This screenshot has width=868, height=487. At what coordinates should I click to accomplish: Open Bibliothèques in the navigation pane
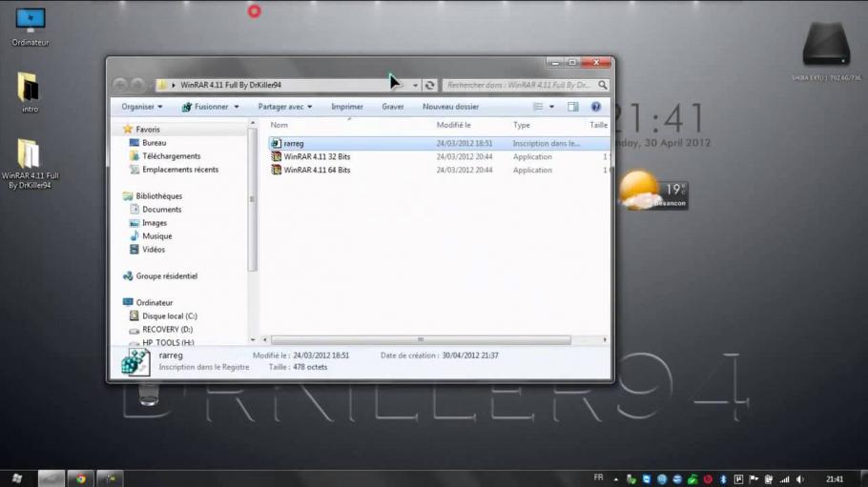(158, 196)
